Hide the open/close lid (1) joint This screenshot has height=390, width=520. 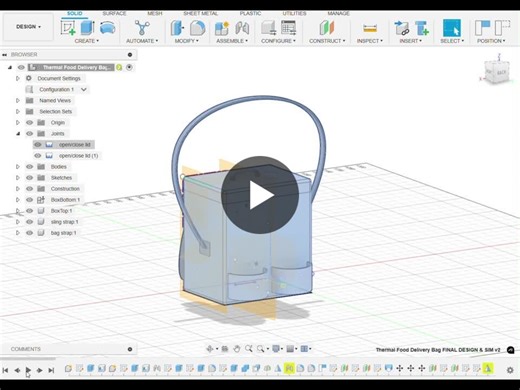[x=38, y=156]
